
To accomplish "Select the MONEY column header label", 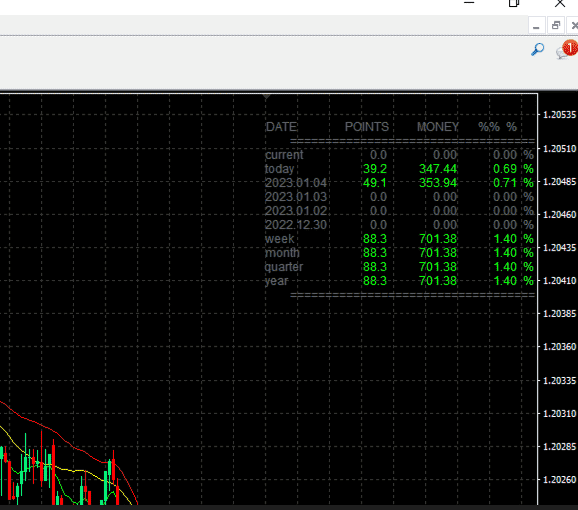I will [438, 127].
